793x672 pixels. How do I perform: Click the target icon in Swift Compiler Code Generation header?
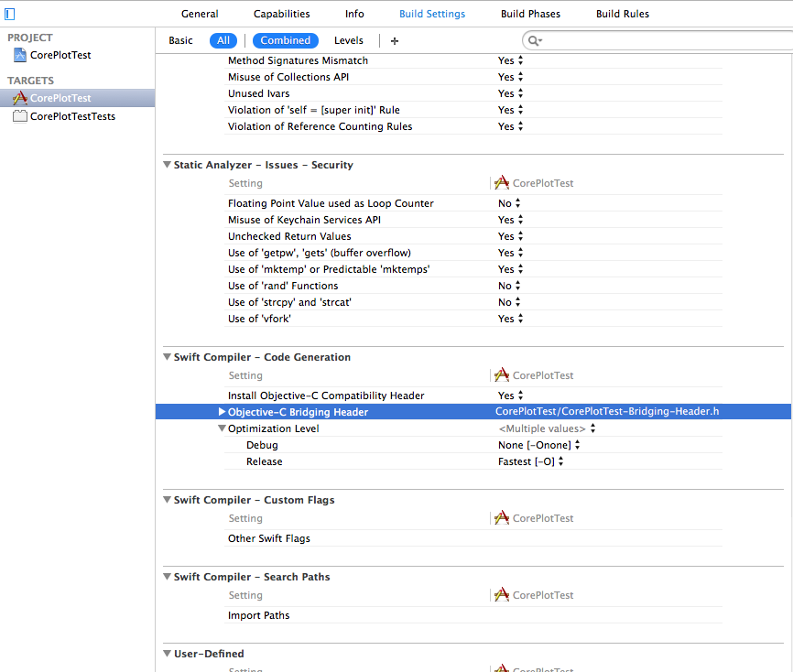[501, 375]
